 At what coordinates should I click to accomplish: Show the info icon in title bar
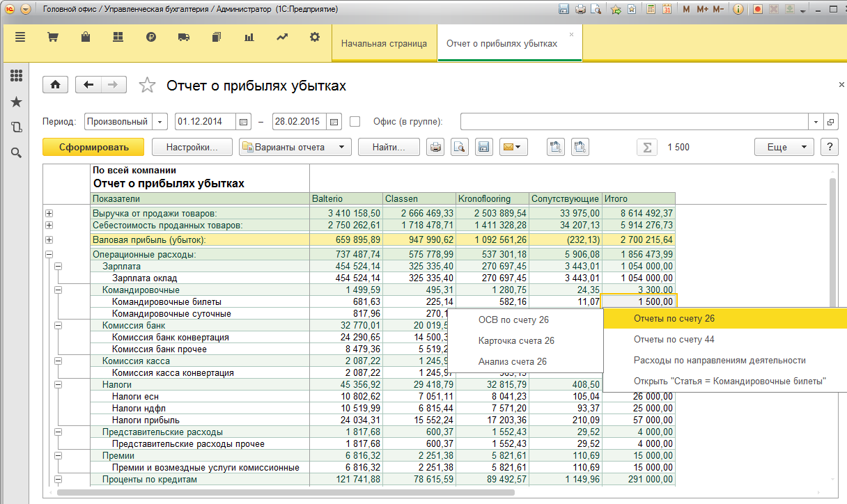pos(738,10)
